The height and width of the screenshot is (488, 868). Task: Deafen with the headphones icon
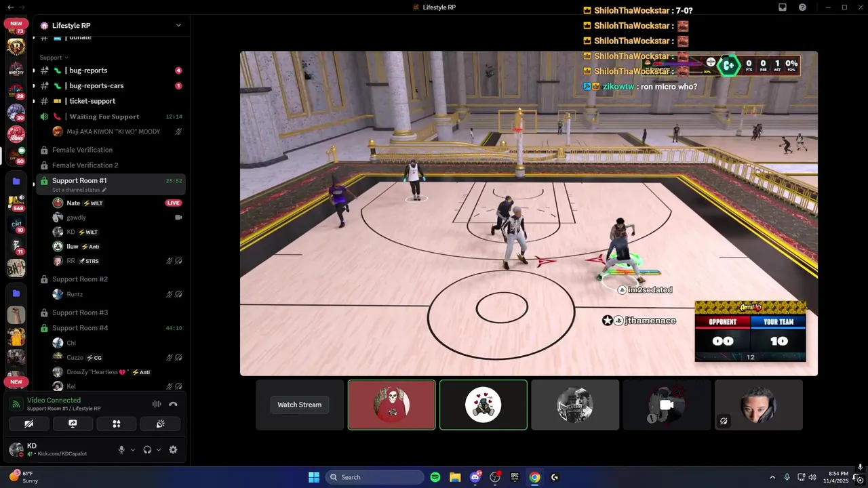tap(147, 449)
